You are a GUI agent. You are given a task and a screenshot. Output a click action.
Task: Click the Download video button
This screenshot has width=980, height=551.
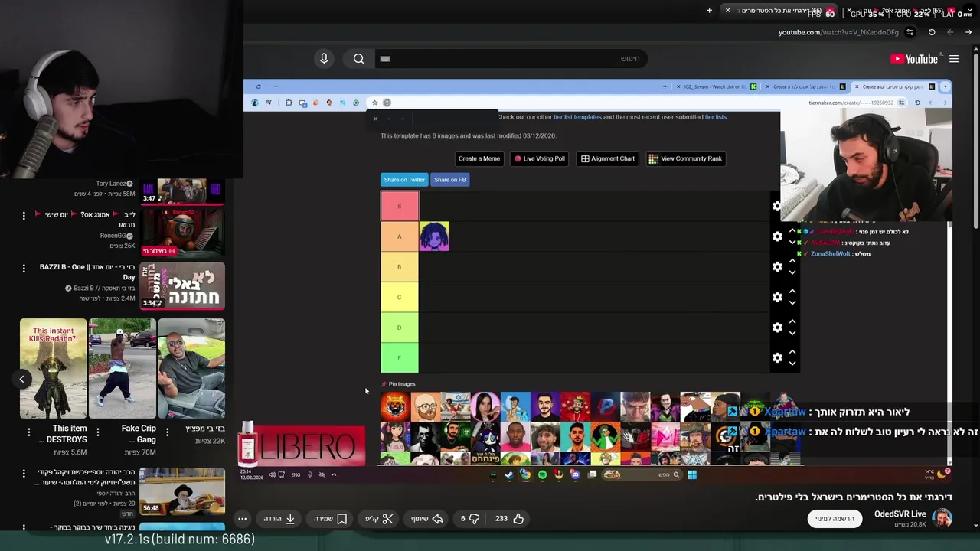279,518
